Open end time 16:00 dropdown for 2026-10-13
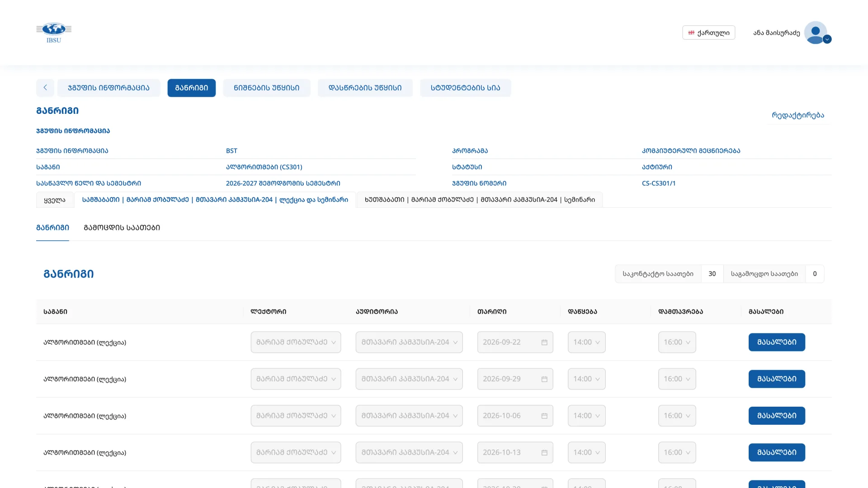Screen dimensions: 868x488 pos(677,452)
